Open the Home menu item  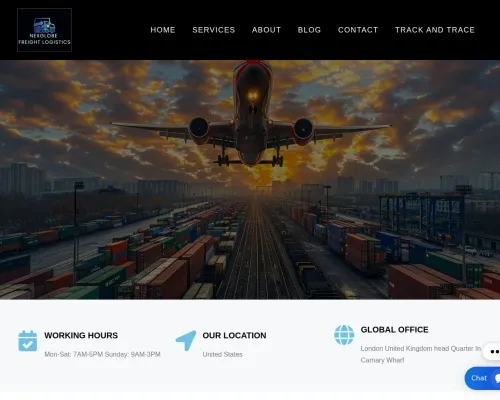click(x=163, y=30)
